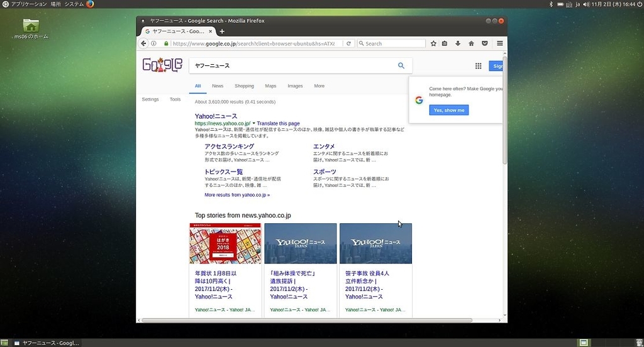Go back with the Firefox back arrow
This screenshot has width=644, height=347.
[x=143, y=43]
